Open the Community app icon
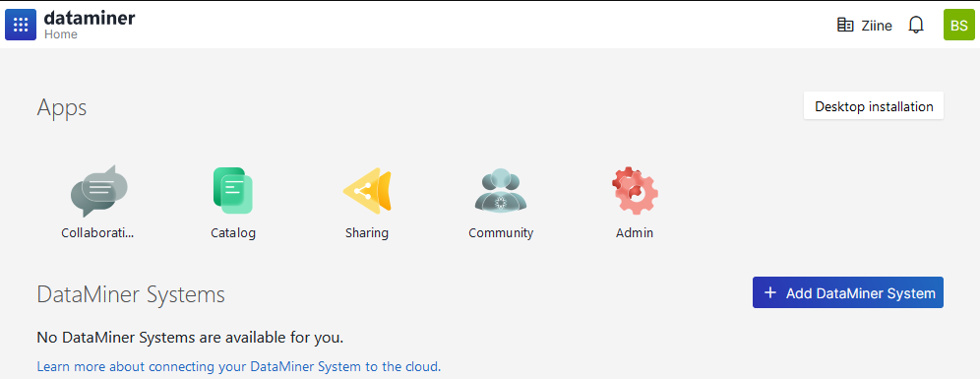The image size is (980, 379). pyautogui.click(x=501, y=190)
